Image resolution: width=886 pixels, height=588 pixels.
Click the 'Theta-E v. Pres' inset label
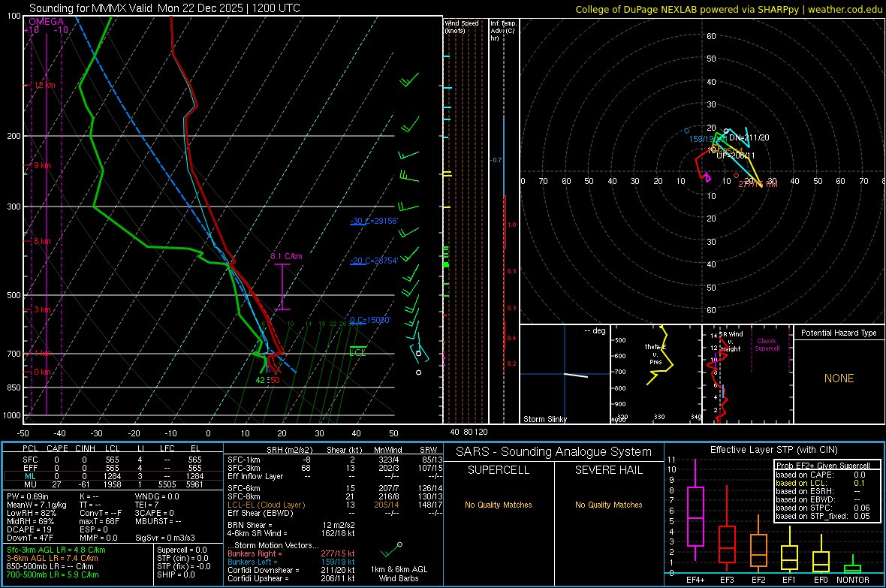655,354
